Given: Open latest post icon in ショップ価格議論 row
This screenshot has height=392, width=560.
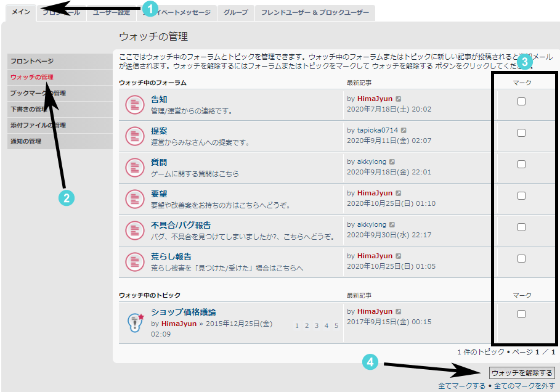Looking at the screenshot, I should coord(399,312).
